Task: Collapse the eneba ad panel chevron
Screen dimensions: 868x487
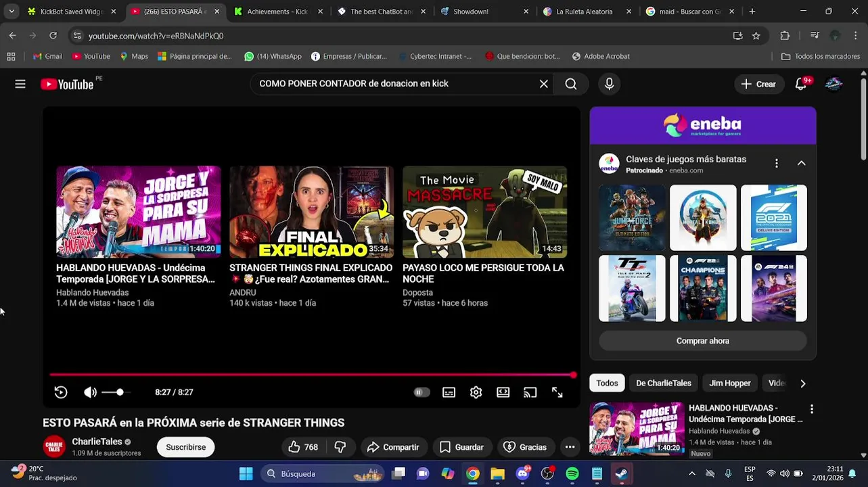Action: pyautogui.click(x=802, y=163)
